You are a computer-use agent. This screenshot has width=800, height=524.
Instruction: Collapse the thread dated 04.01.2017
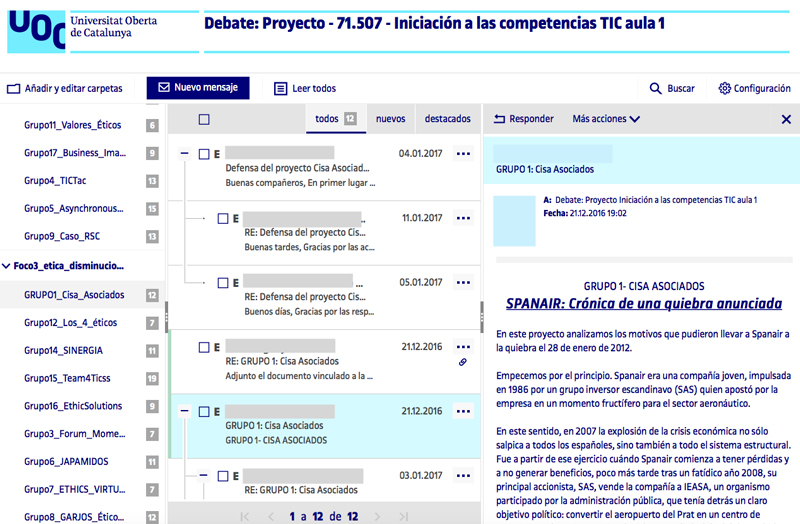185,153
